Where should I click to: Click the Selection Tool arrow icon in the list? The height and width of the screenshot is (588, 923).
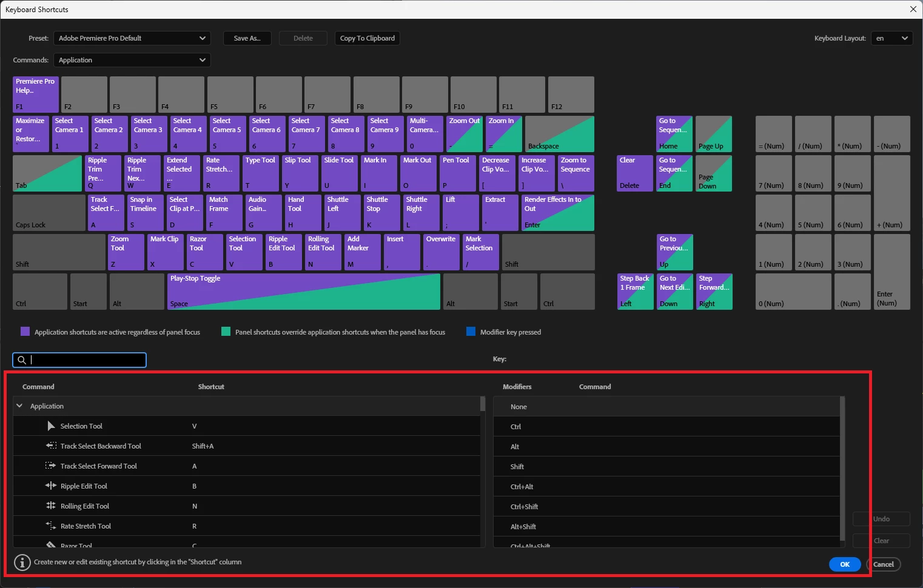coord(51,426)
